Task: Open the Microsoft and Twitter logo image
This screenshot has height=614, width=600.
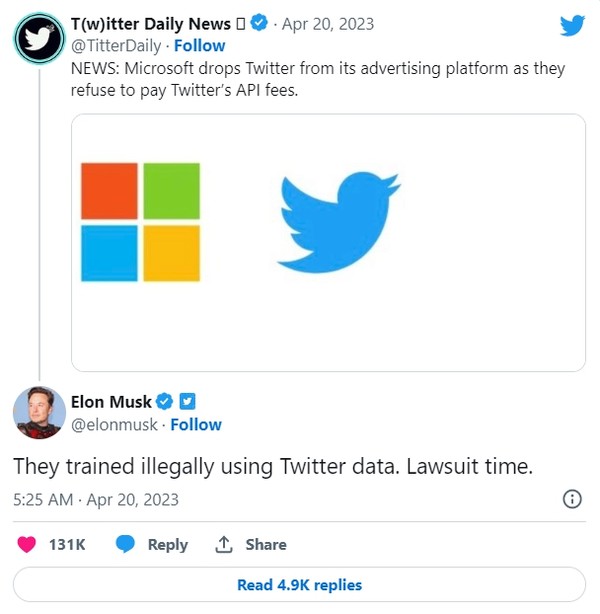Action: coord(328,242)
